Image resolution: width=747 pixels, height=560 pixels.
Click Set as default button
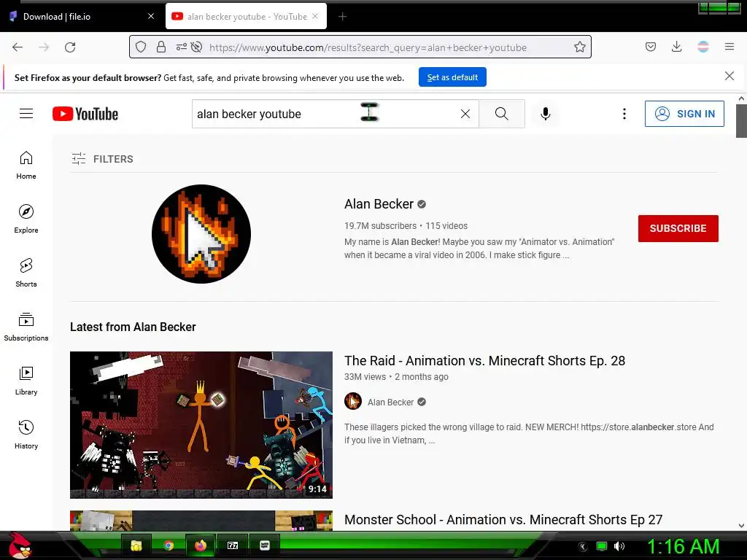click(452, 77)
